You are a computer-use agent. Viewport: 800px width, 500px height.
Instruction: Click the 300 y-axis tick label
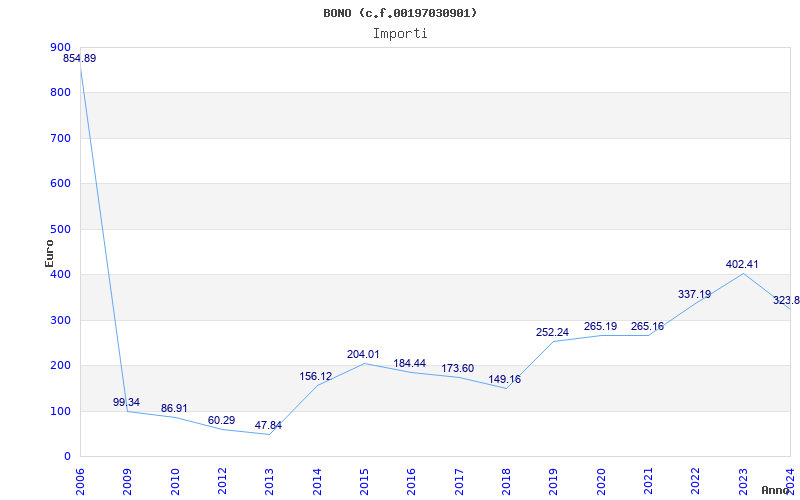[x=61, y=320]
